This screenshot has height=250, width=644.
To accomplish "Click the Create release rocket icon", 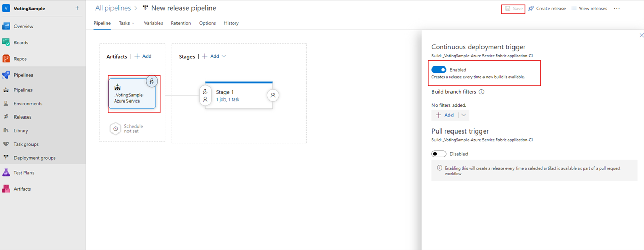I will pos(531,9).
